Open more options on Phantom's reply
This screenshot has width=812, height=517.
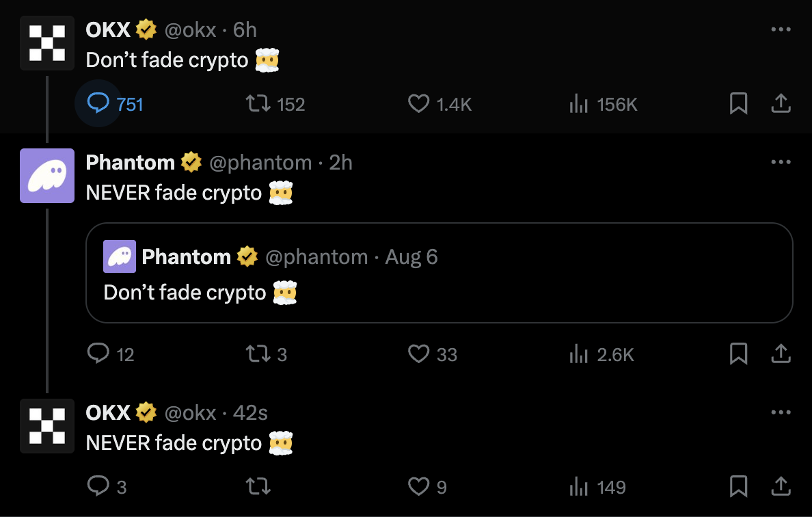(781, 162)
